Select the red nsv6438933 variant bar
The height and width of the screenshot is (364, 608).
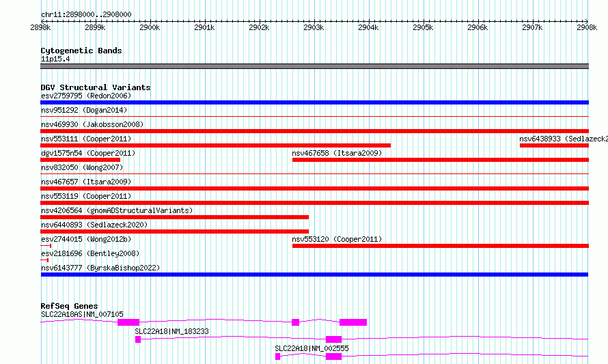(x=554, y=145)
